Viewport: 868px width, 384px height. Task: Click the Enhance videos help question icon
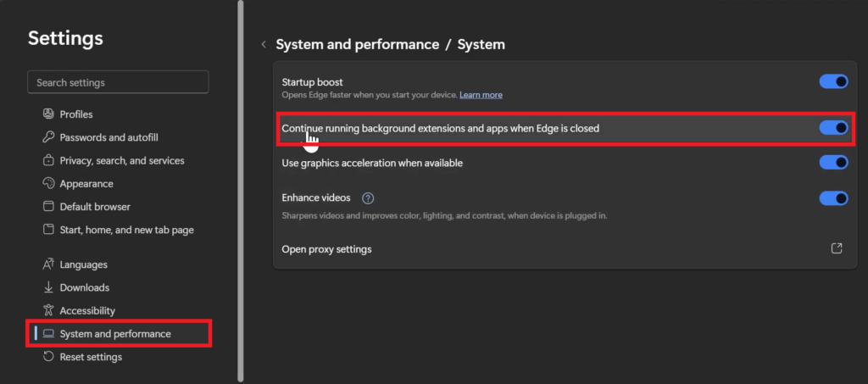(x=368, y=198)
